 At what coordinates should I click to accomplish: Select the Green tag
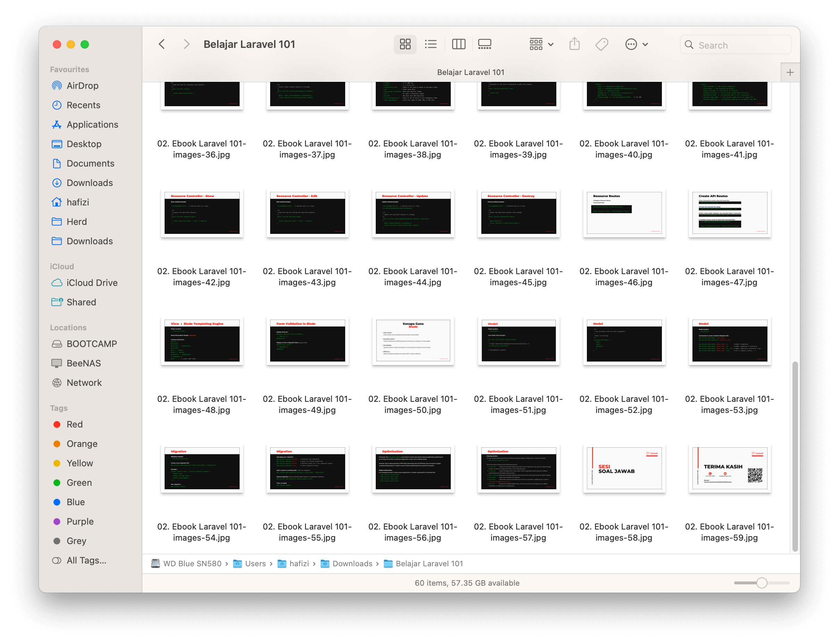point(79,483)
